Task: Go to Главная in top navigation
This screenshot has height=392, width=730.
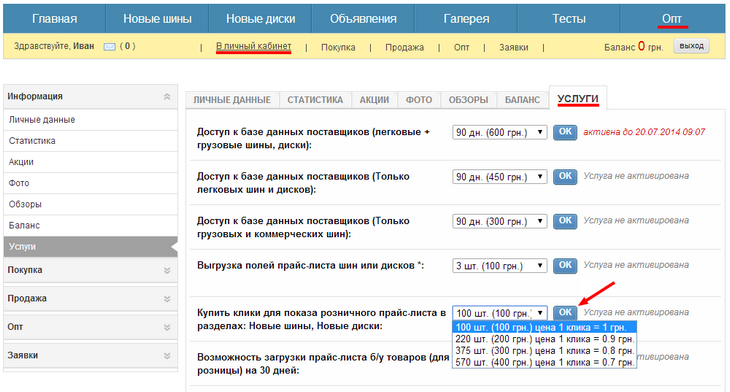Action: pyautogui.click(x=54, y=19)
